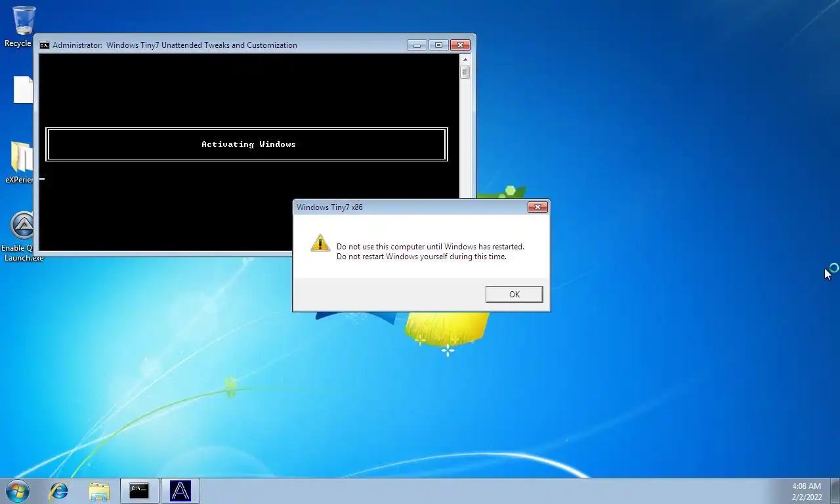Click the taskbar clock showing 4:08 AM
Screen dimensions: 840x504
point(807,492)
